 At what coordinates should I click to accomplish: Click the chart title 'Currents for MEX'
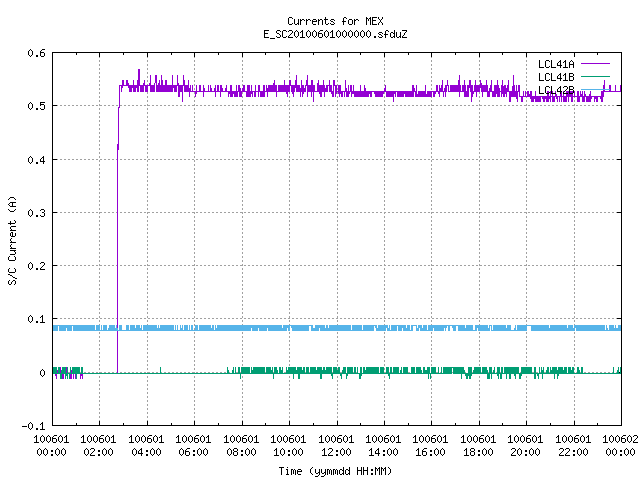coord(335,21)
